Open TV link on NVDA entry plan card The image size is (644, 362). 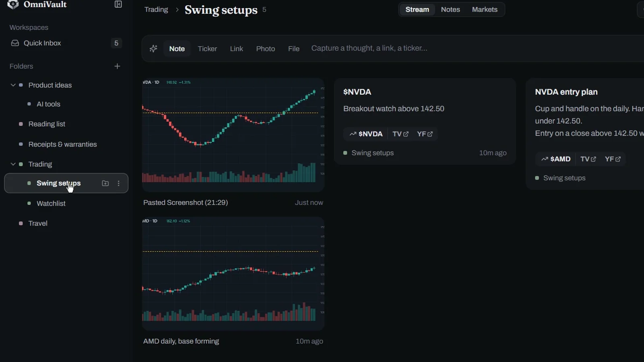click(588, 159)
